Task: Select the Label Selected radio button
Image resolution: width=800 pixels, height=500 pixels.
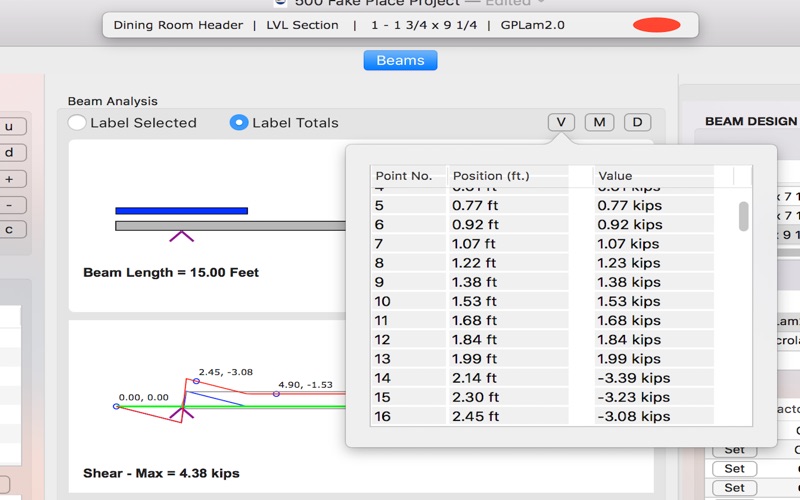Action: [77, 122]
